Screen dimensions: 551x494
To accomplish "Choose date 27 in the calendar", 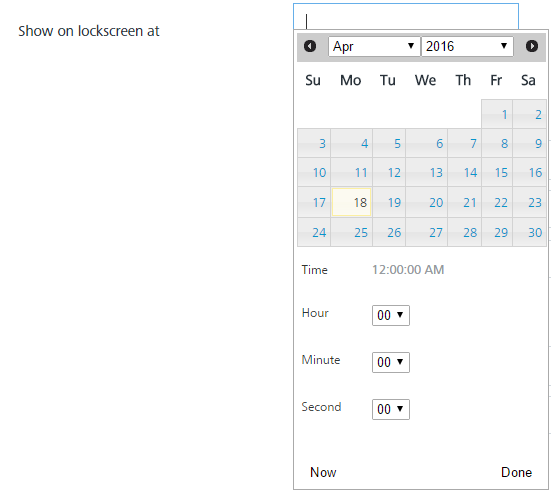I will [x=427, y=232].
